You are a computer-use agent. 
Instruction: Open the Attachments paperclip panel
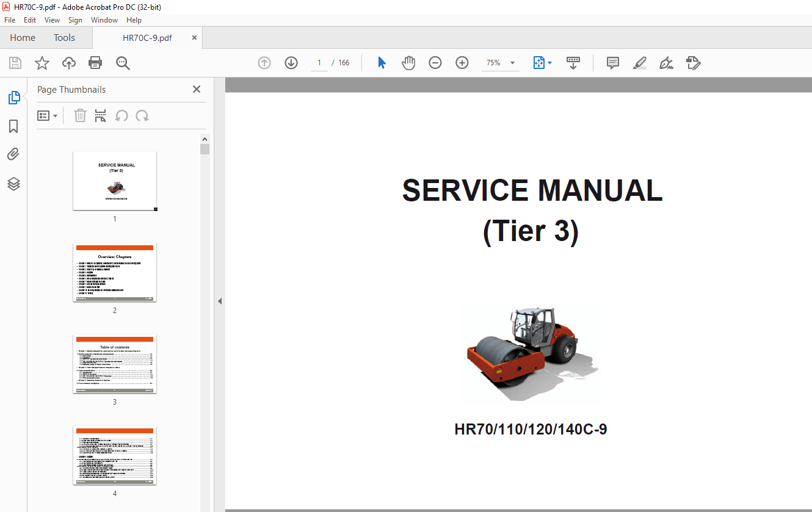pos(13,154)
